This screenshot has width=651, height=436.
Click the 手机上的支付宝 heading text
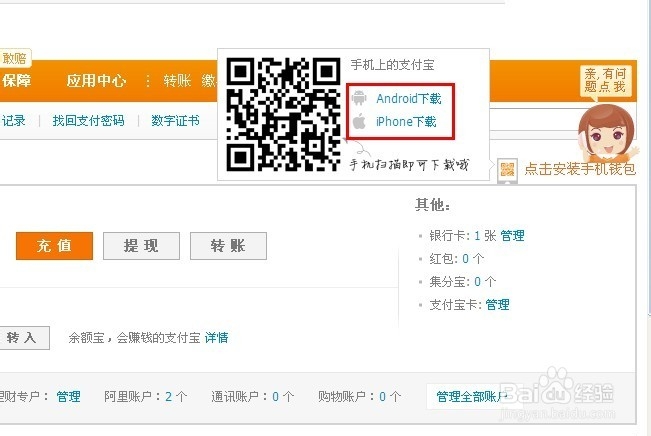[x=392, y=65]
